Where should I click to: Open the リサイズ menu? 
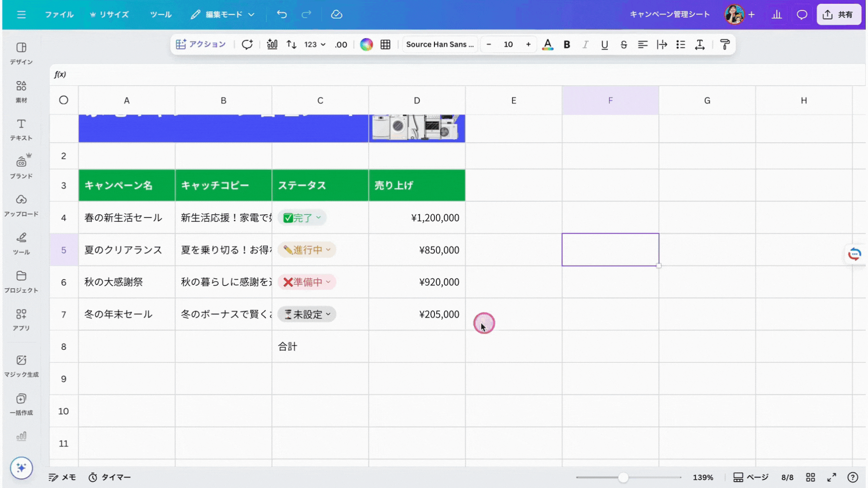[x=109, y=14]
